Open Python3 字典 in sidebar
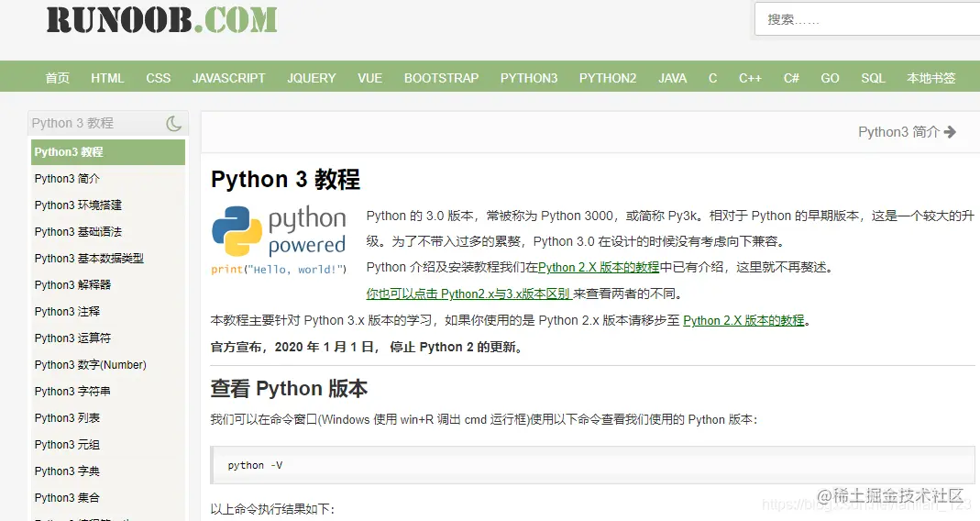This screenshot has width=980, height=521. pyautogui.click(x=67, y=471)
